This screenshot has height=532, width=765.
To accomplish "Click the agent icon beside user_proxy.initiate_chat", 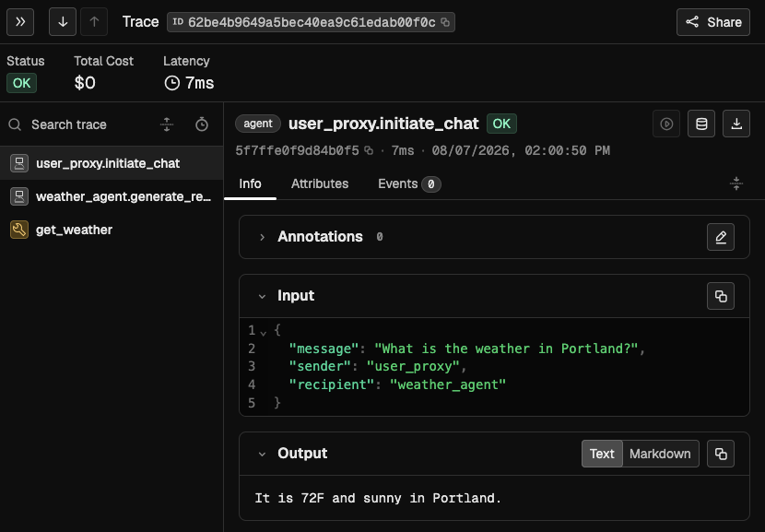I will point(19,163).
